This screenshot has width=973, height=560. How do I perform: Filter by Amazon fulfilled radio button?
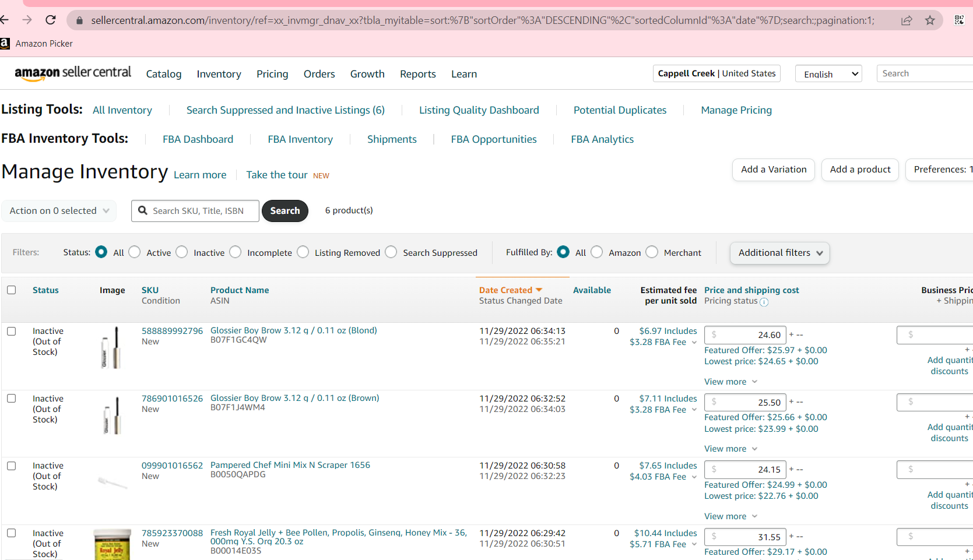596,252
